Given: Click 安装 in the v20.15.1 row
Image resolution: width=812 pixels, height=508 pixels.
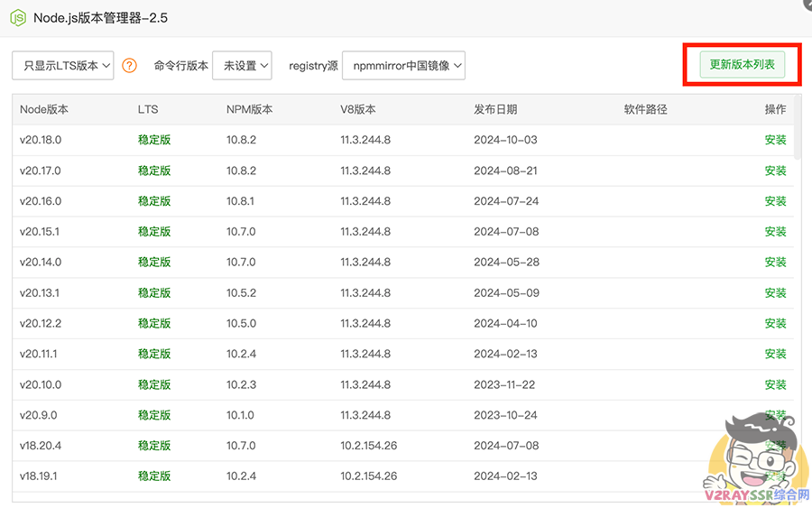Looking at the screenshot, I should (x=775, y=232).
